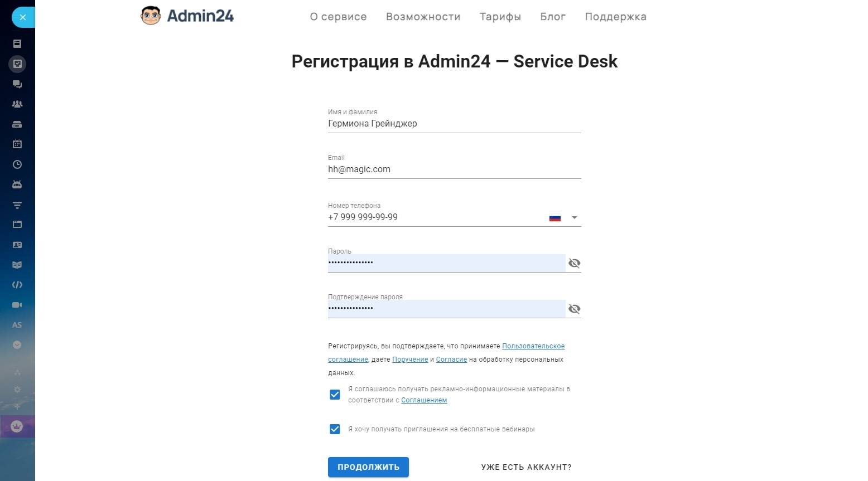Open the phone country code dropdown arrow
Screen dimensions: 868x481
(575, 217)
